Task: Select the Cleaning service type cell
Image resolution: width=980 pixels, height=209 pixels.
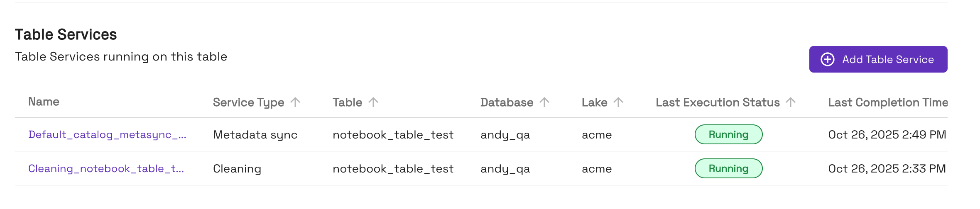Action: tap(237, 169)
